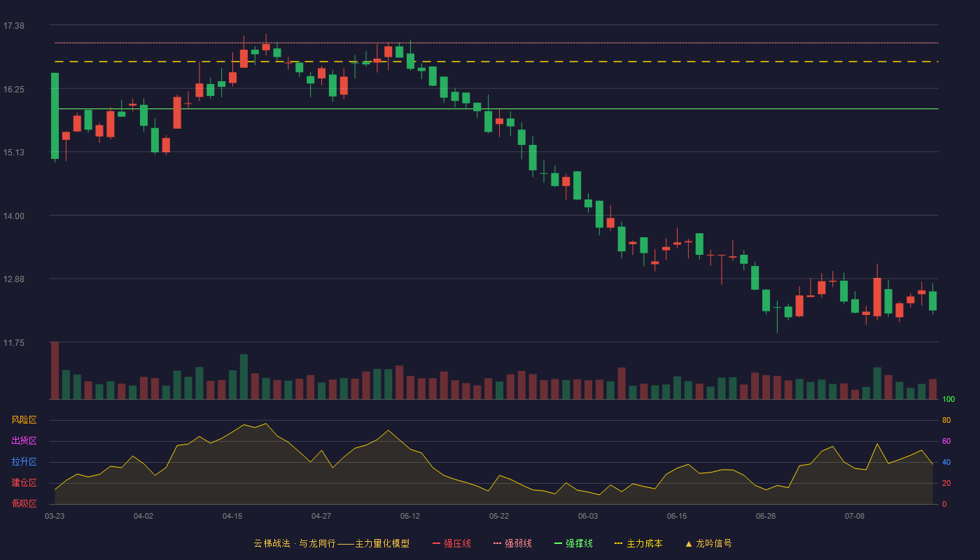Click the 03-23 date label

pos(55,516)
